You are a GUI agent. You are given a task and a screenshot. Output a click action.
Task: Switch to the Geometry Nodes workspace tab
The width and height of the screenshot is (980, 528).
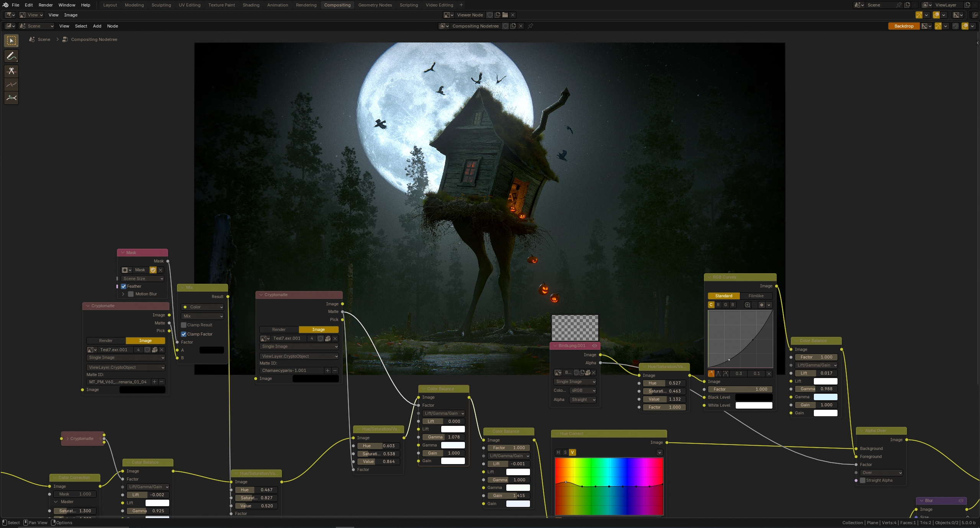coord(375,5)
